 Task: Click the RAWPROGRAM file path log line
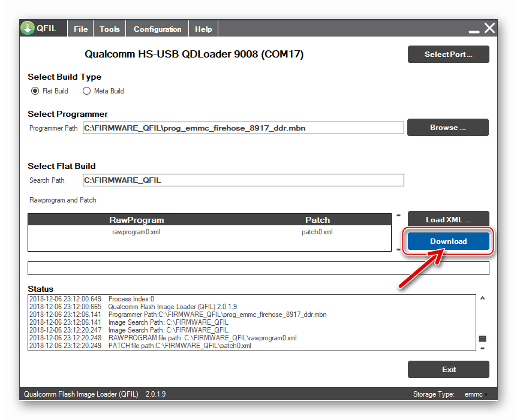click(x=163, y=338)
